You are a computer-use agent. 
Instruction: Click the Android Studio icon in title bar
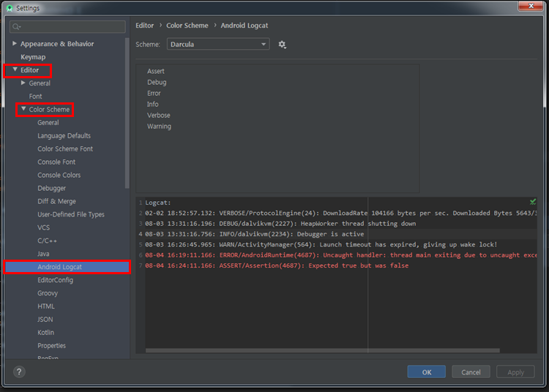point(10,8)
